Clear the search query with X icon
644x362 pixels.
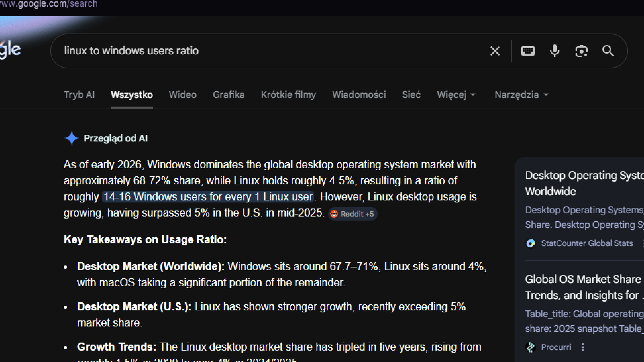point(495,51)
